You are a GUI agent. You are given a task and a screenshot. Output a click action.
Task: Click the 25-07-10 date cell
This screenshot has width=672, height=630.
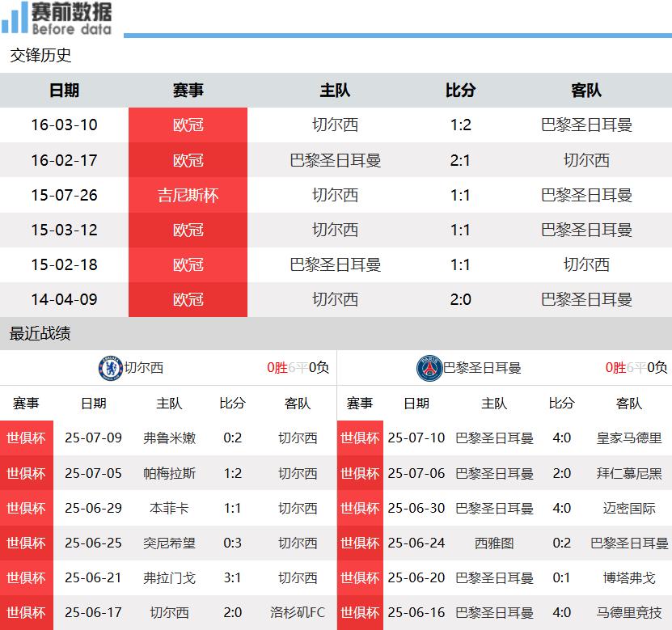pos(416,438)
